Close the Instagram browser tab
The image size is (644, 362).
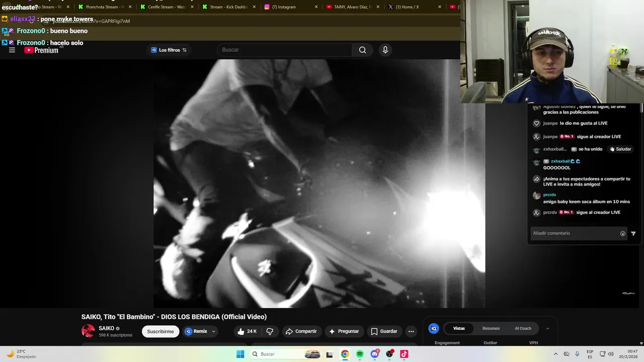pyautogui.click(x=316, y=7)
